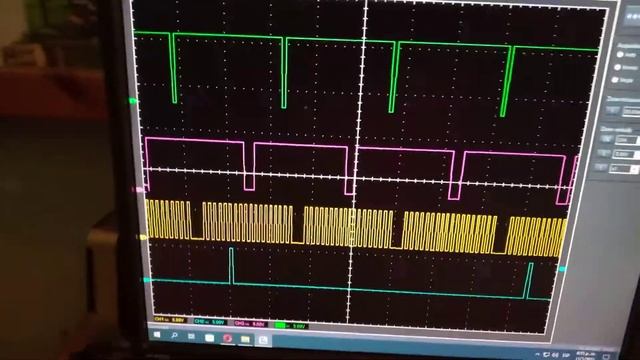Open the network icon in system tray

[x=546, y=355]
